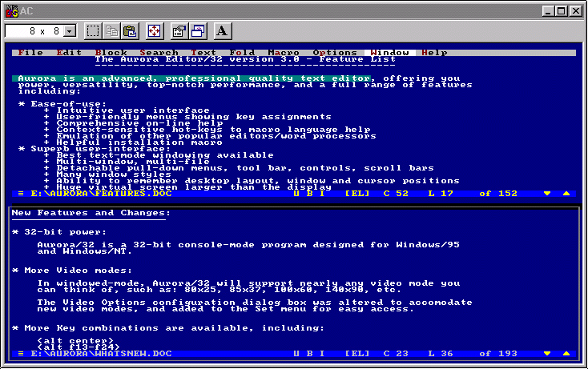Image resolution: width=588 pixels, height=369 pixels.
Task: Open the console Properties icon
Action: [179, 31]
